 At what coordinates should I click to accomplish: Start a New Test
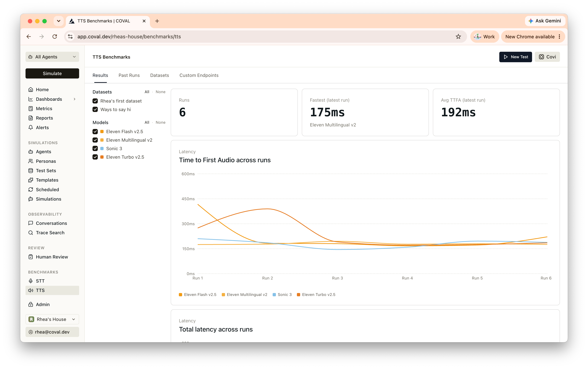click(515, 57)
